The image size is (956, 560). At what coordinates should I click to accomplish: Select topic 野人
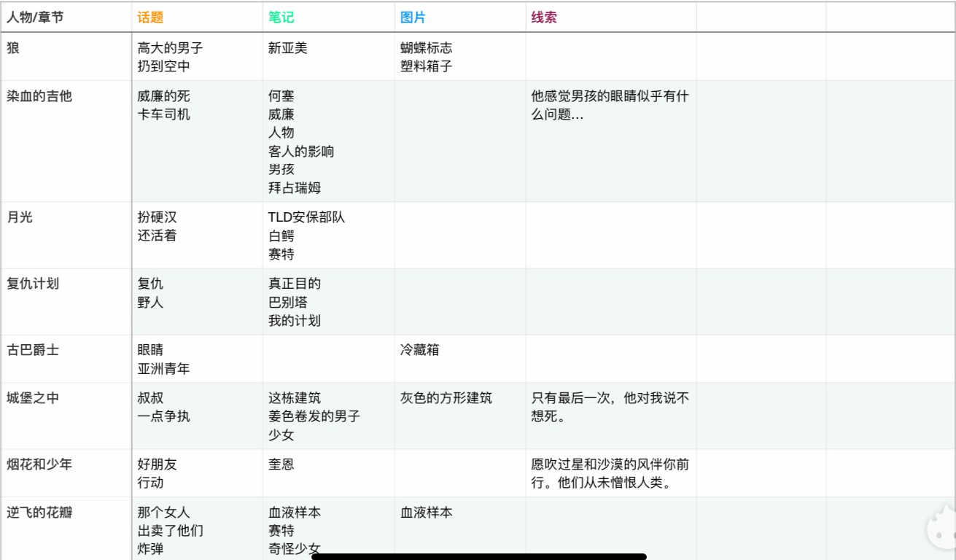[150, 302]
